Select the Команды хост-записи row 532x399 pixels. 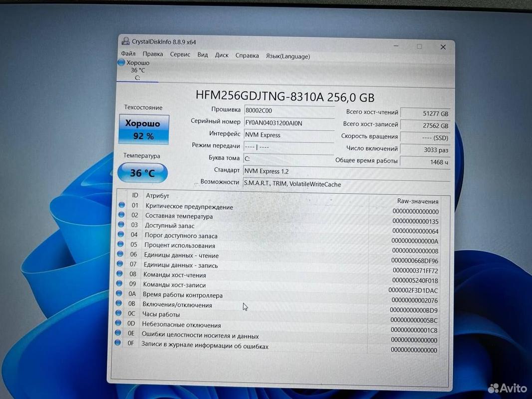[277, 286]
